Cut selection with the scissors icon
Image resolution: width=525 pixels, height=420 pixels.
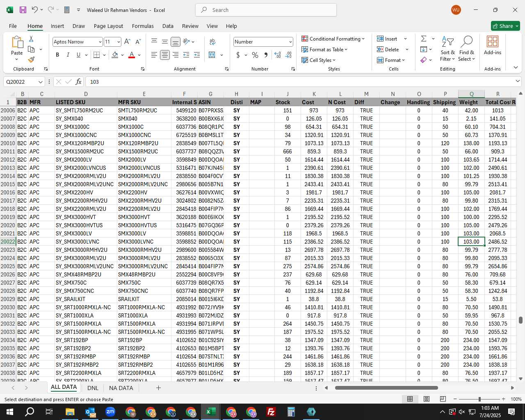point(31,39)
